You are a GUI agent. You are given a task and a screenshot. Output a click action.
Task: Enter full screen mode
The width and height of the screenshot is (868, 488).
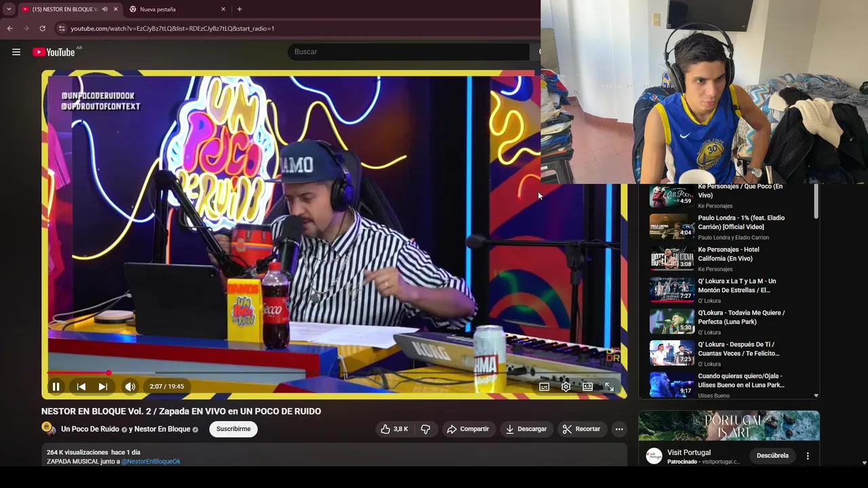609,386
